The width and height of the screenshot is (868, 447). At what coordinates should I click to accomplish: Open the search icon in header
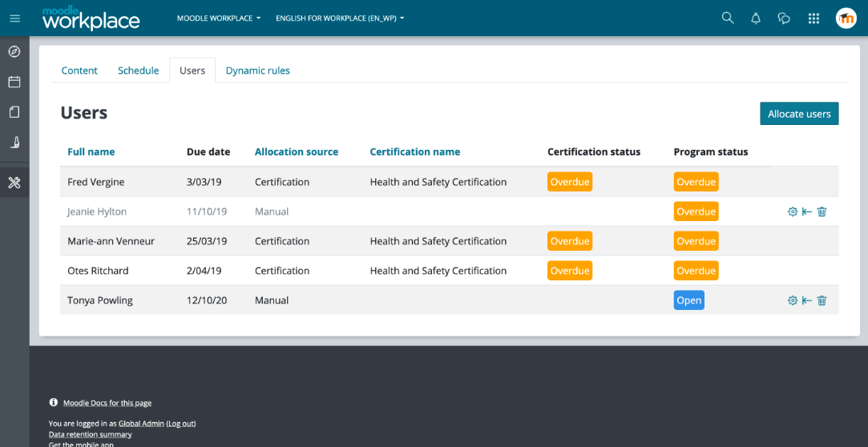pyautogui.click(x=728, y=18)
